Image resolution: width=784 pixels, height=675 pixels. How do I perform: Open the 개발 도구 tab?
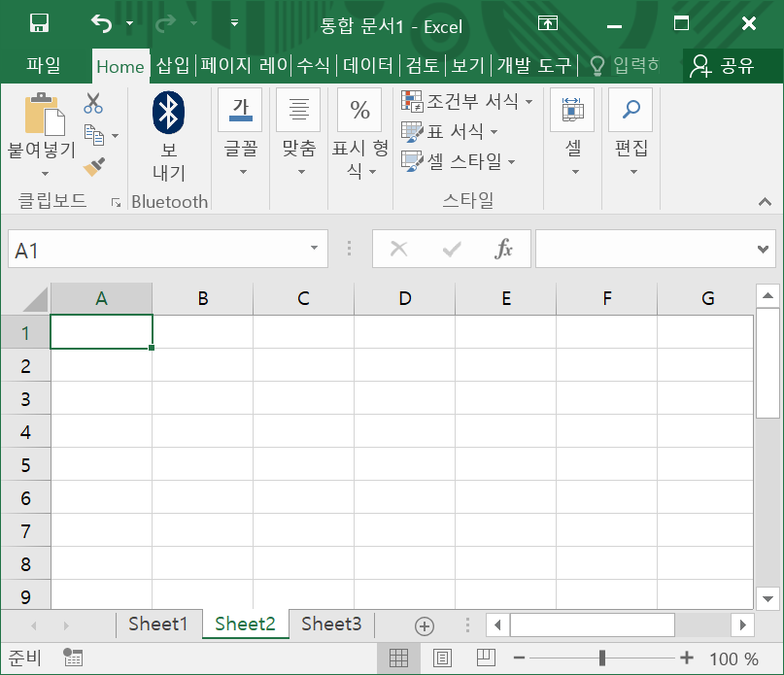[534, 65]
